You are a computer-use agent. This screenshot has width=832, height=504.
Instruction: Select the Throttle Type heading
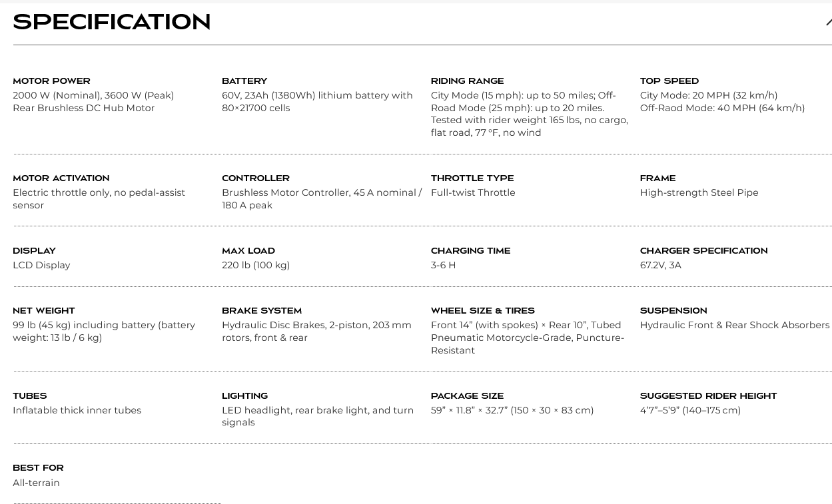472,178
